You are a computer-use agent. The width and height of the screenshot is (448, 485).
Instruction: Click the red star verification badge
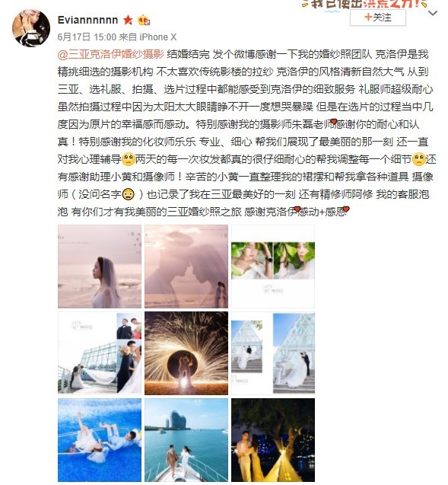coord(128,20)
